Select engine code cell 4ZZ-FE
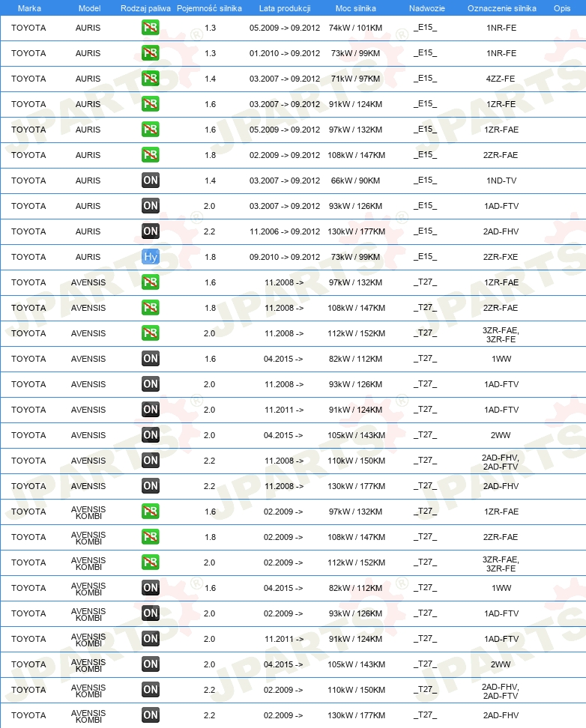The height and width of the screenshot is (728, 586). 501,79
